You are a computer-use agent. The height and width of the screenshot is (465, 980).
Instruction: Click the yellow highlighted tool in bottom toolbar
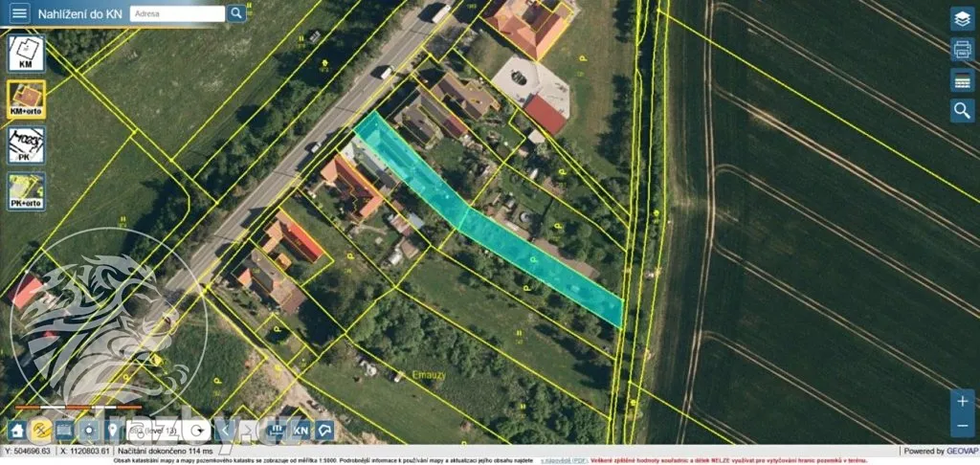pyautogui.click(x=41, y=430)
